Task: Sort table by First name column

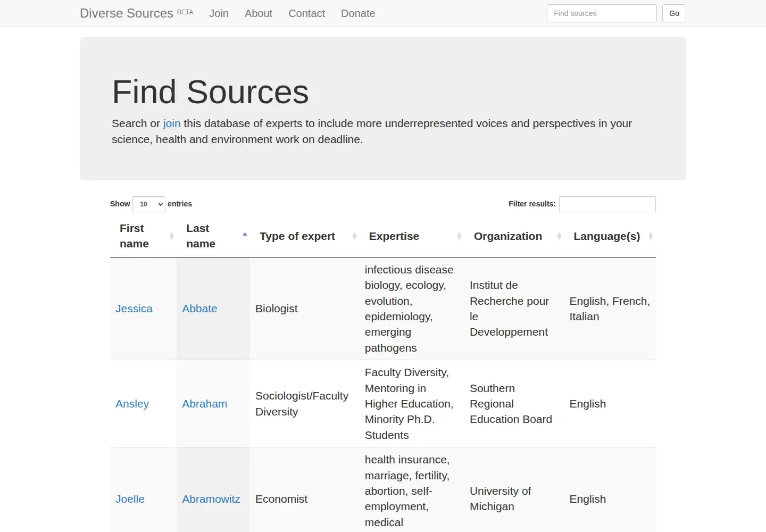Action: [x=143, y=236]
